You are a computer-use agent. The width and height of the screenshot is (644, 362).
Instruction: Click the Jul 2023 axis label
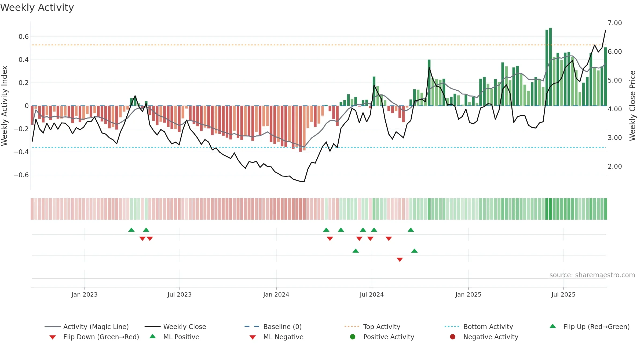pyautogui.click(x=180, y=294)
